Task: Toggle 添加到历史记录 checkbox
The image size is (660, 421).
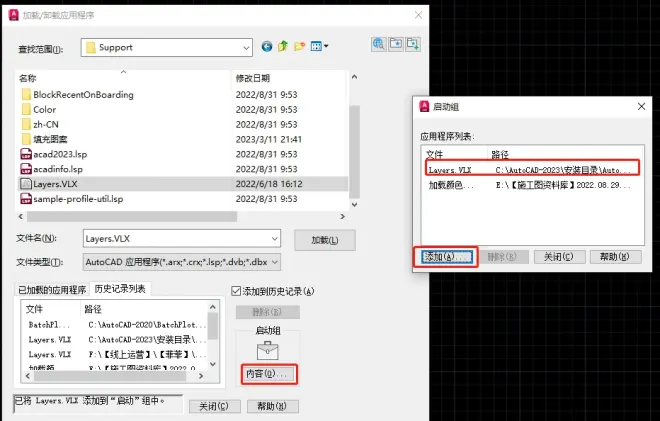Action: (x=236, y=291)
